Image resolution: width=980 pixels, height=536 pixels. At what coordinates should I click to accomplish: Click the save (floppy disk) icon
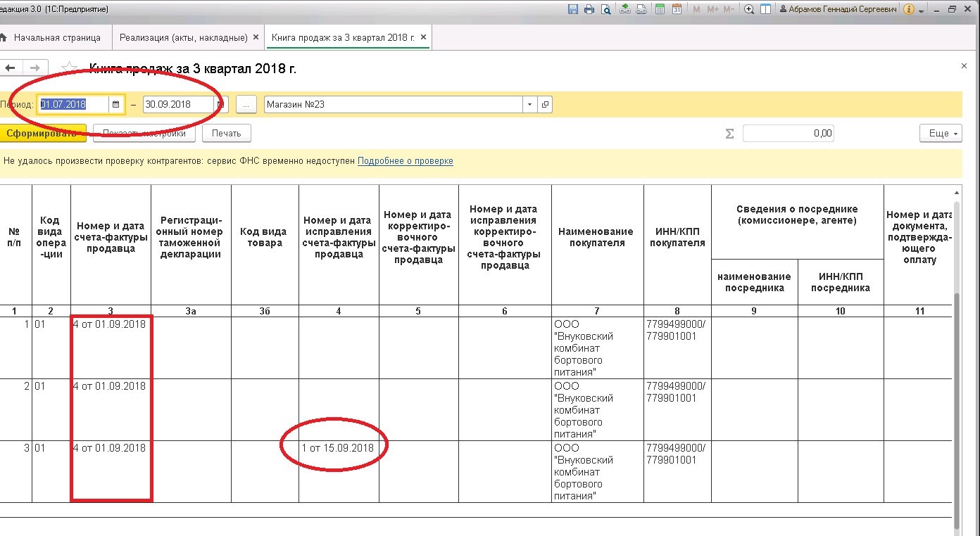click(x=572, y=9)
